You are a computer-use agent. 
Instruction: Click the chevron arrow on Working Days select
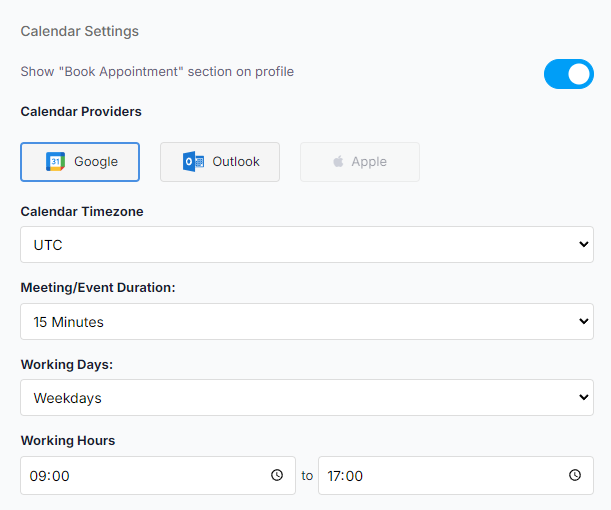coord(584,398)
